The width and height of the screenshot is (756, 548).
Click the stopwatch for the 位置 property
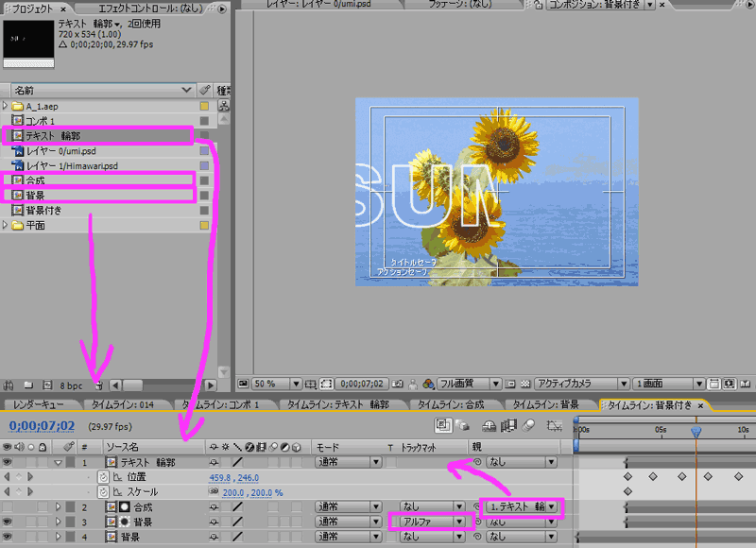point(104,475)
